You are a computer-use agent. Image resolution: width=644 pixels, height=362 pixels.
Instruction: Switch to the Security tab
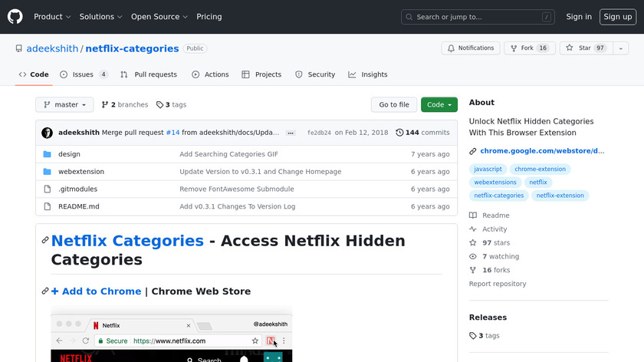[315, 74]
